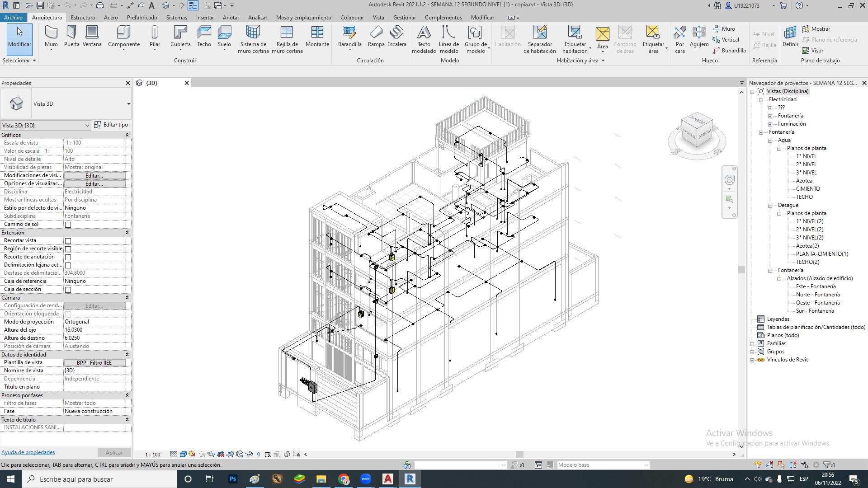Open the Ayuda de propiedades link
Image resolution: width=868 pixels, height=488 pixels.
28,452
